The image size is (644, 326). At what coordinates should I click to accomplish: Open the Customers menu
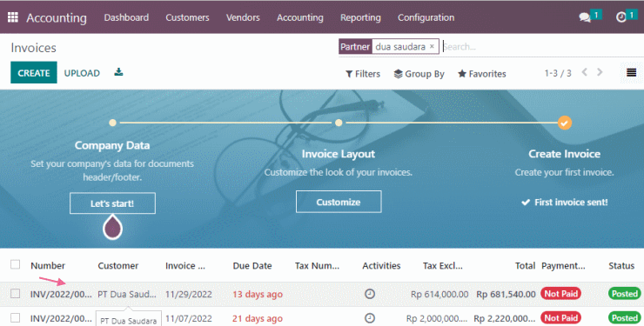click(187, 17)
